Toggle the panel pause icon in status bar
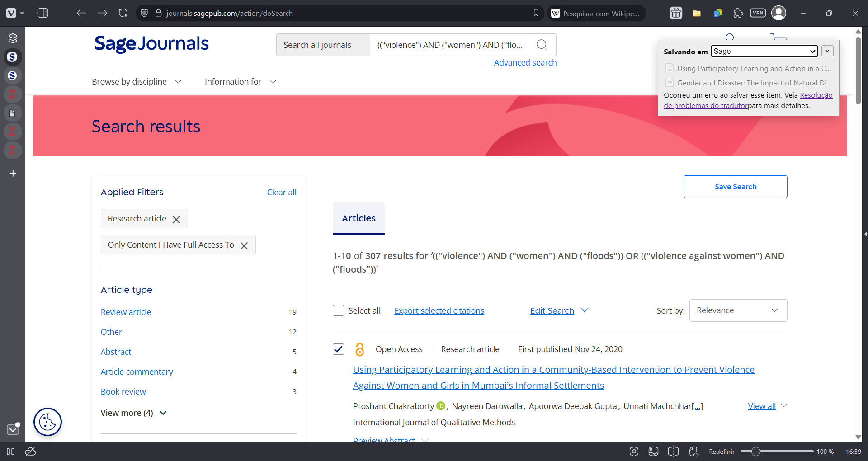 tap(11, 452)
